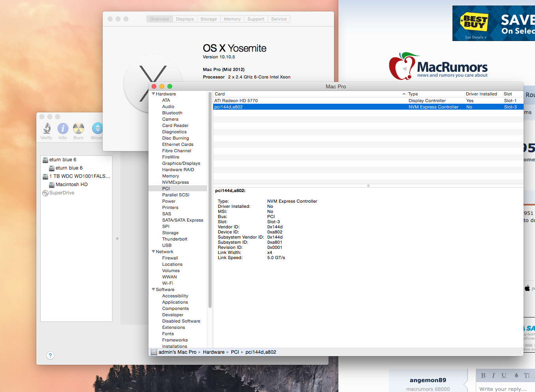Viewport: 535px width, 392px height.
Task: Click the sidebar vertical scrollbar
Action: coord(210,200)
